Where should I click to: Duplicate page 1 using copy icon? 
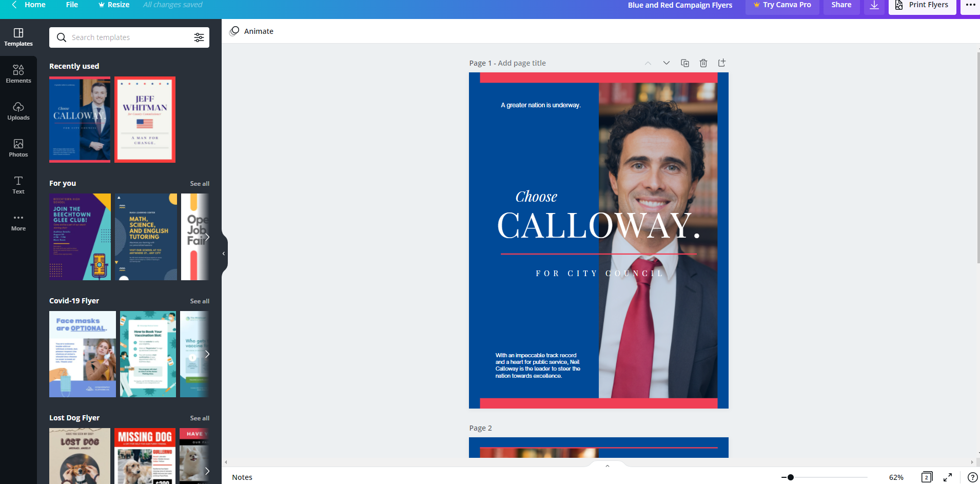point(685,63)
